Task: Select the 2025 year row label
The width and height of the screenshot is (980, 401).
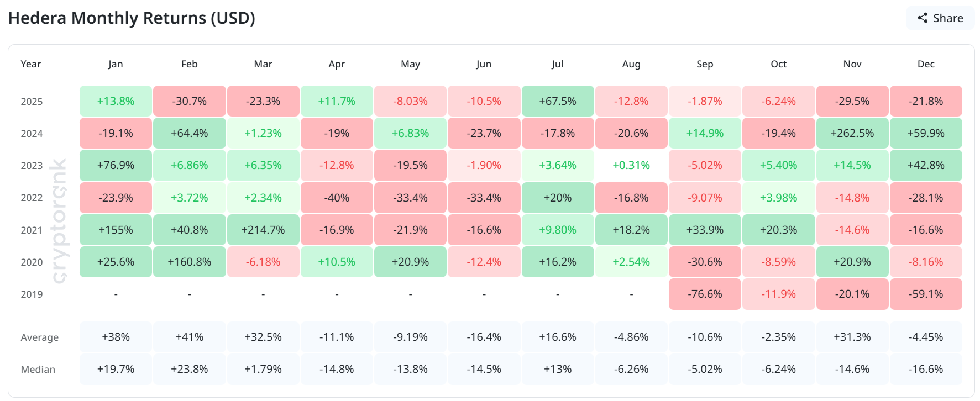Action: 31,101
